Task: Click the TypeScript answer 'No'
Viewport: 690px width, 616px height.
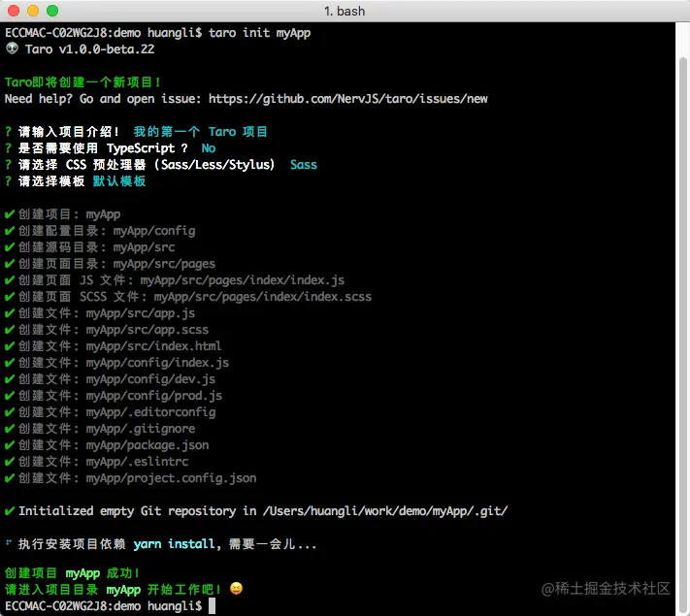Action: pos(209,148)
